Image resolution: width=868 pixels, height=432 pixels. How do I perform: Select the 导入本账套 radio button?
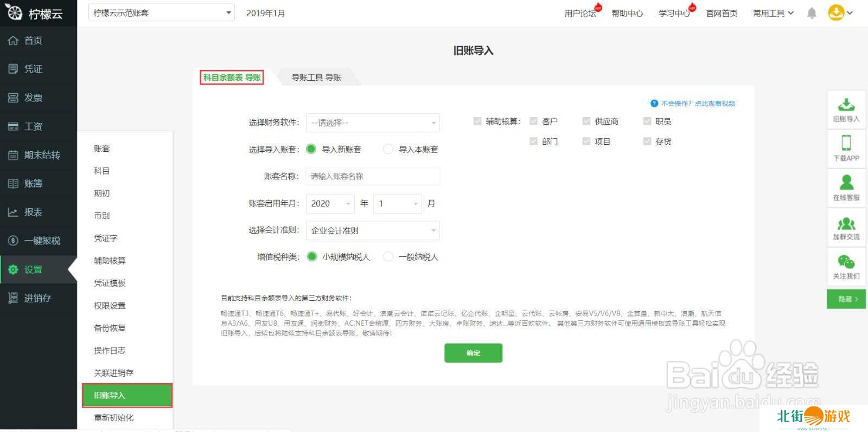388,149
